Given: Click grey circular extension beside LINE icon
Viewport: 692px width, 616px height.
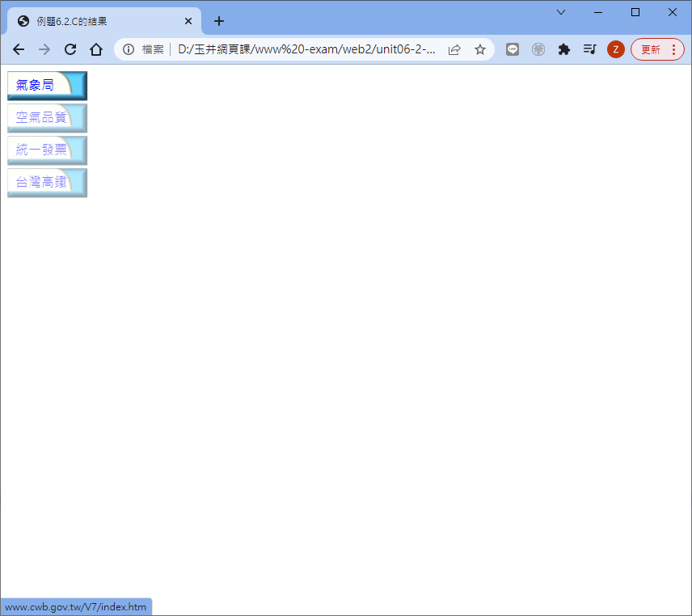Looking at the screenshot, I should point(538,49).
